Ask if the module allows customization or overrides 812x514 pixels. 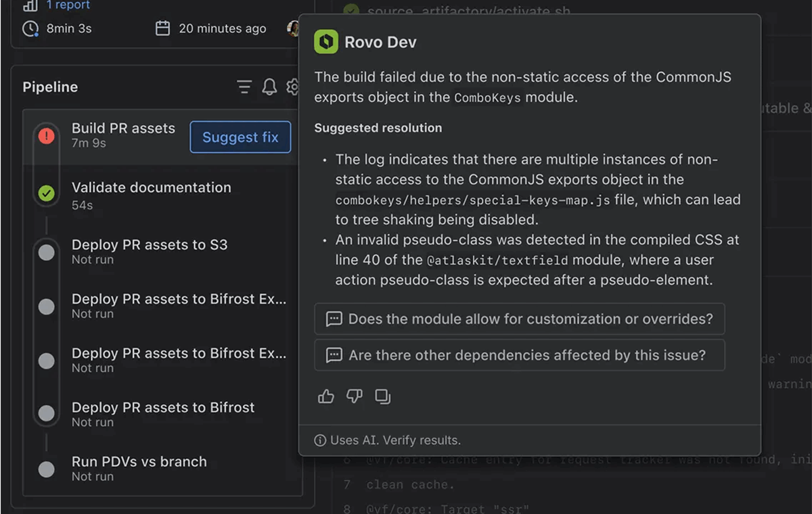pos(519,319)
